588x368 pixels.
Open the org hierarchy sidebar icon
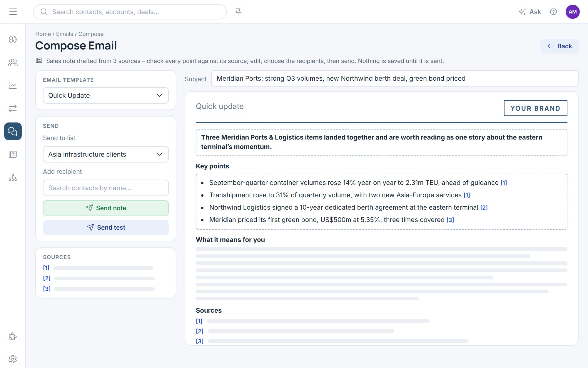coord(13,177)
